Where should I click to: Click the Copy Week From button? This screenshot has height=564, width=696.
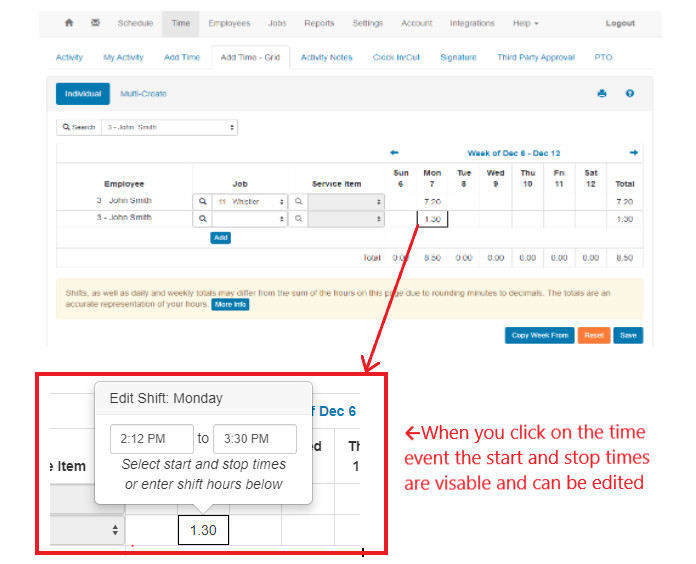pos(540,335)
